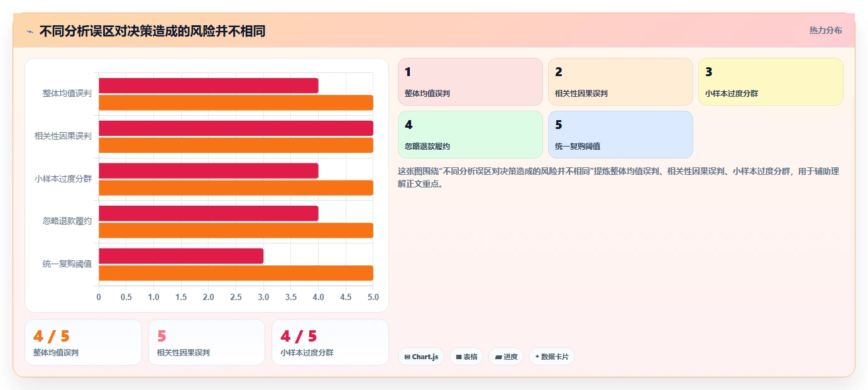The image size is (868, 390).
Task: Open yellow card 3 小样本过度分群
Action: pyautogui.click(x=771, y=82)
